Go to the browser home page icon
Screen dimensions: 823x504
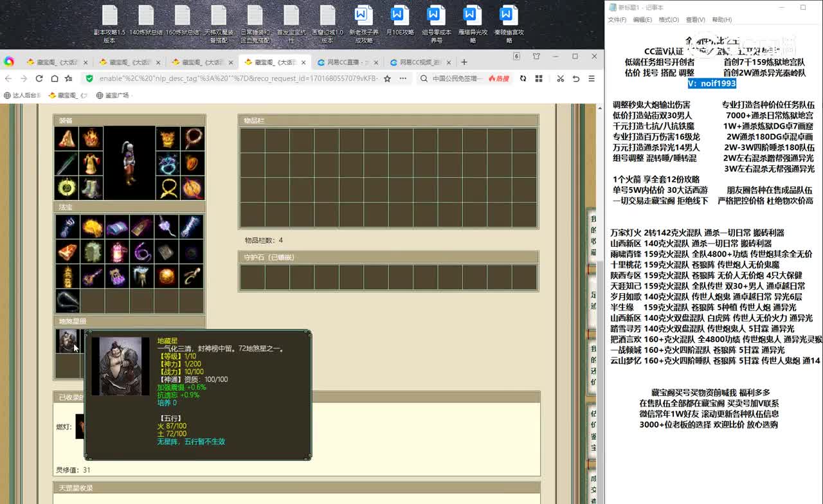[x=55, y=78]
